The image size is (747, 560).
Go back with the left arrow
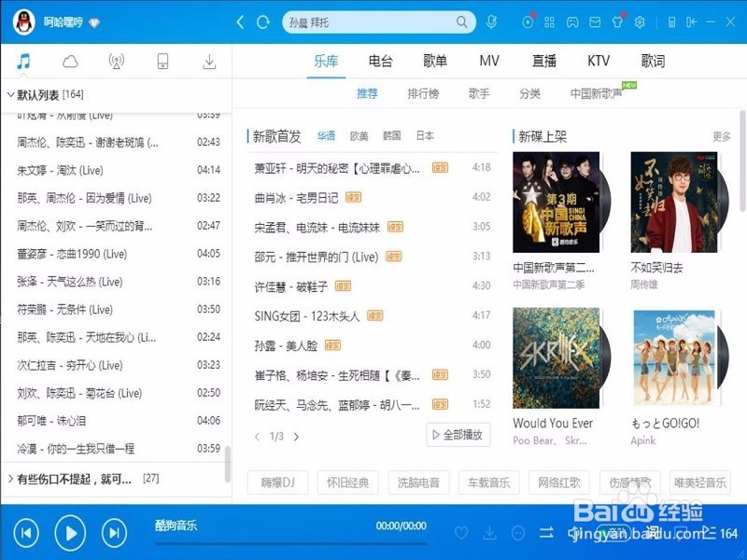click(240, 21)
